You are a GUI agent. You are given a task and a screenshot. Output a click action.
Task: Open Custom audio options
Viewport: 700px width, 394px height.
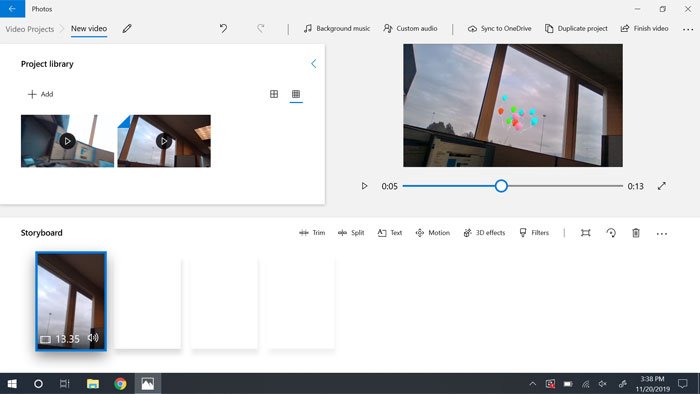(x=410, y=29)
